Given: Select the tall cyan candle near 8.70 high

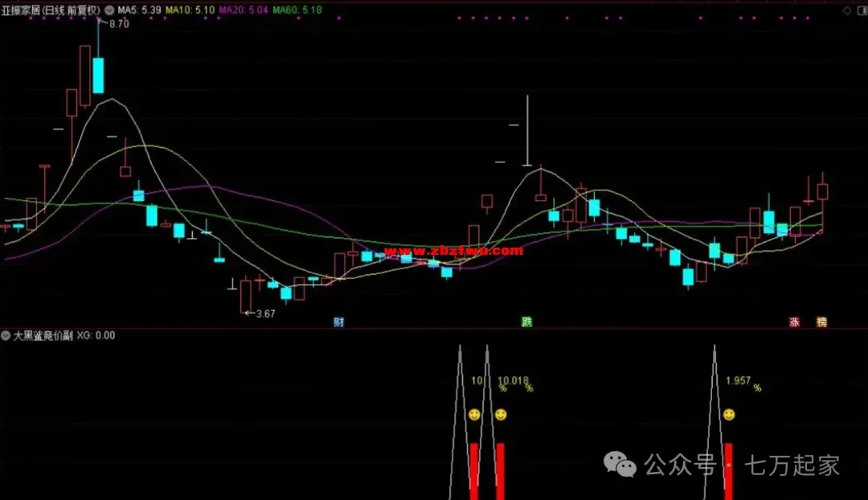Looking at the screenshot, I should (x=98, y=75).
